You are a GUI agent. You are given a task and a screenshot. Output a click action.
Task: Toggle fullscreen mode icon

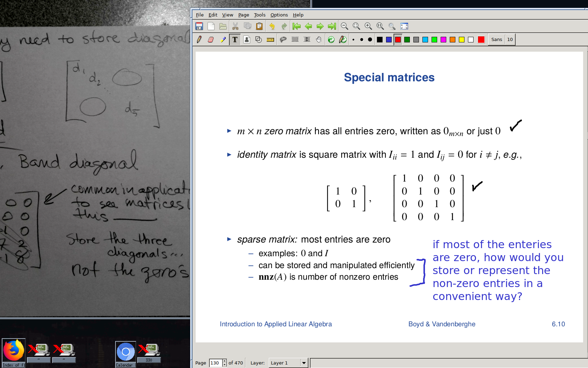tap(404, 26)
